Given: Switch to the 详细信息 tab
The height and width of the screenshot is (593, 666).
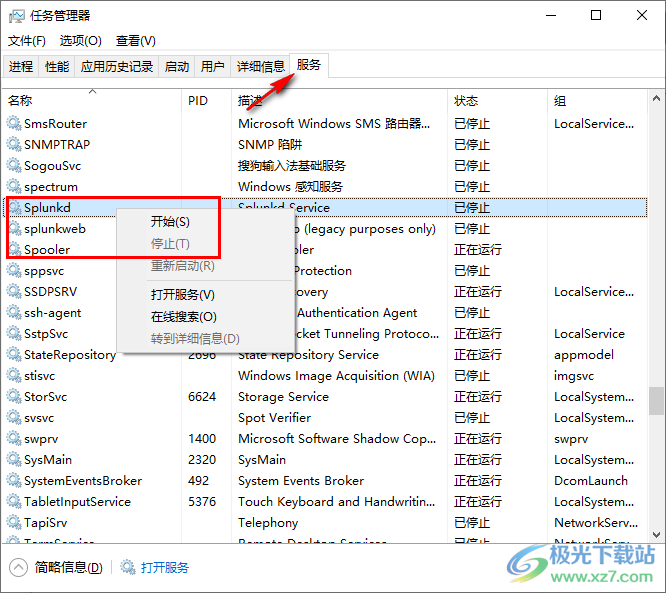Looking at the screenshot, I should click(260, 66).
